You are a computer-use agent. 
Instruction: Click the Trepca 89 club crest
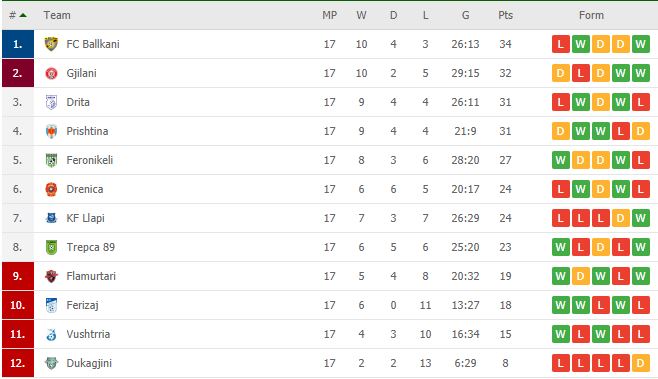[51, 247]
